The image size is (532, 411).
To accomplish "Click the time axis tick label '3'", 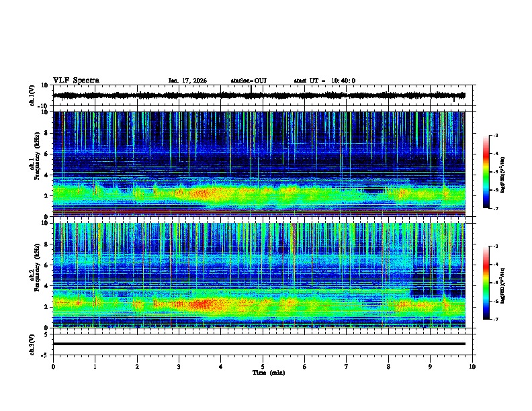I will tap(179, 367).
